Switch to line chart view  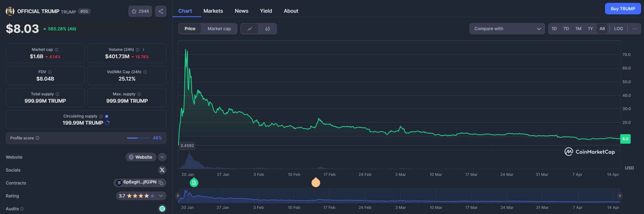(250, 29)
